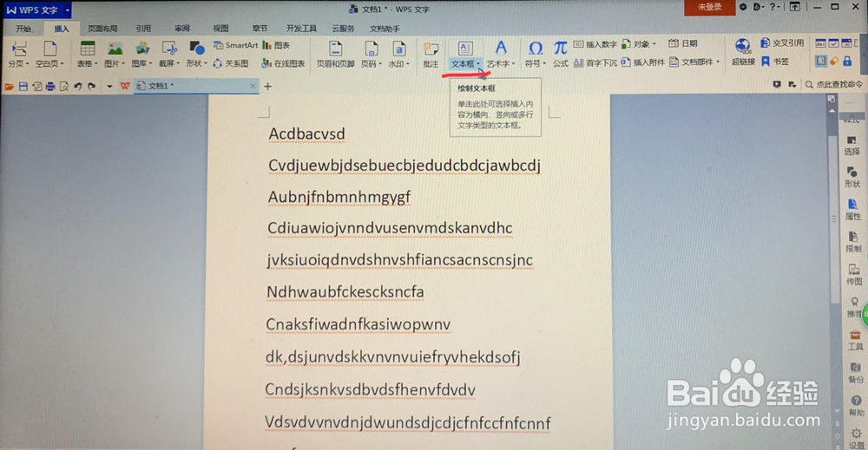Open 选择 in right sidebar

[852, 146]
